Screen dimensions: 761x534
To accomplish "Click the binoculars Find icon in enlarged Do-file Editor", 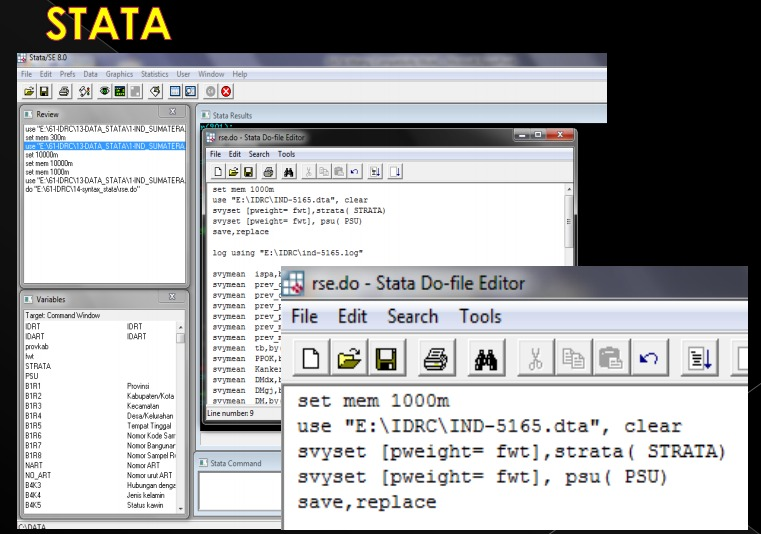I will click(486, 359).
